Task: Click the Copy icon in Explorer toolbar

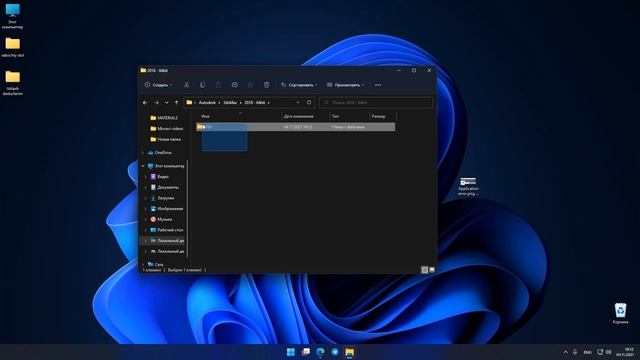Action: point(202,84)
